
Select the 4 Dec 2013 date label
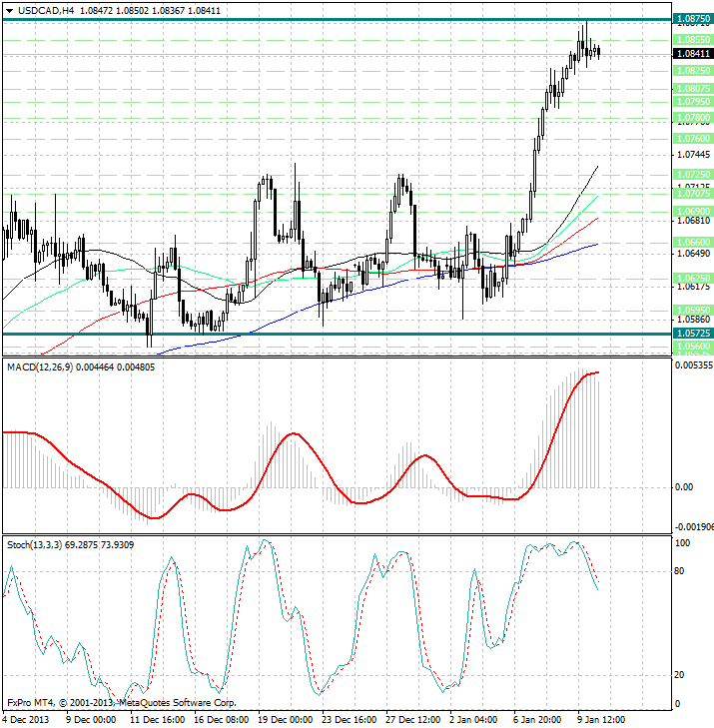(x=24, y=717)
